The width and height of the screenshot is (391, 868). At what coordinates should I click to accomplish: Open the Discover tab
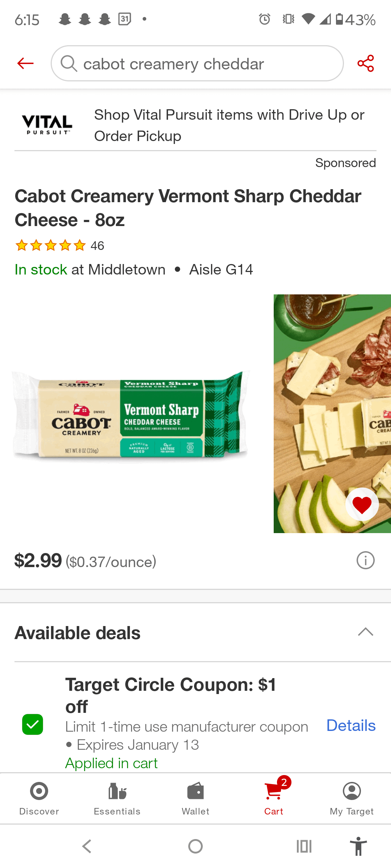pyautogui.click(x=39, y=797)
